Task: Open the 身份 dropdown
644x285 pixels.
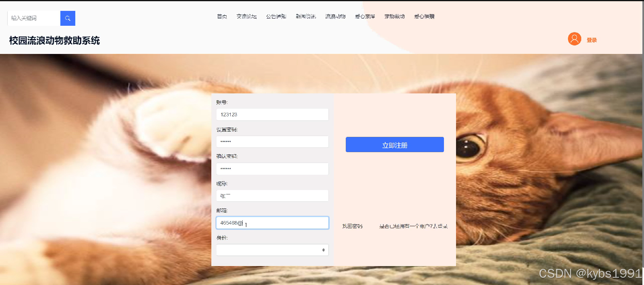Action: [272, 250]
